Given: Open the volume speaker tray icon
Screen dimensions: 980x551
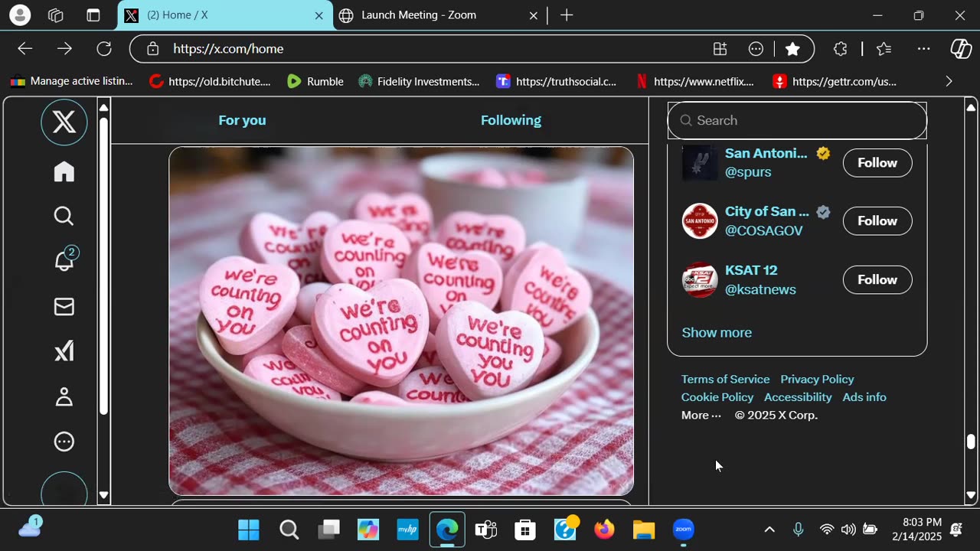Looking at the screenshot, I should click(848, 530).
